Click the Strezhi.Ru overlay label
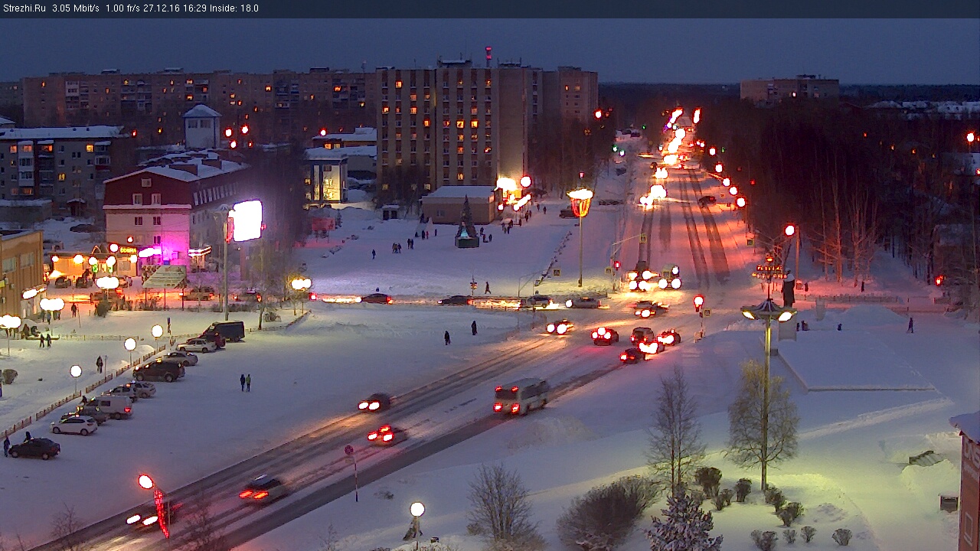The height and width of the screenshot is (551, 980). coord(24,8)
